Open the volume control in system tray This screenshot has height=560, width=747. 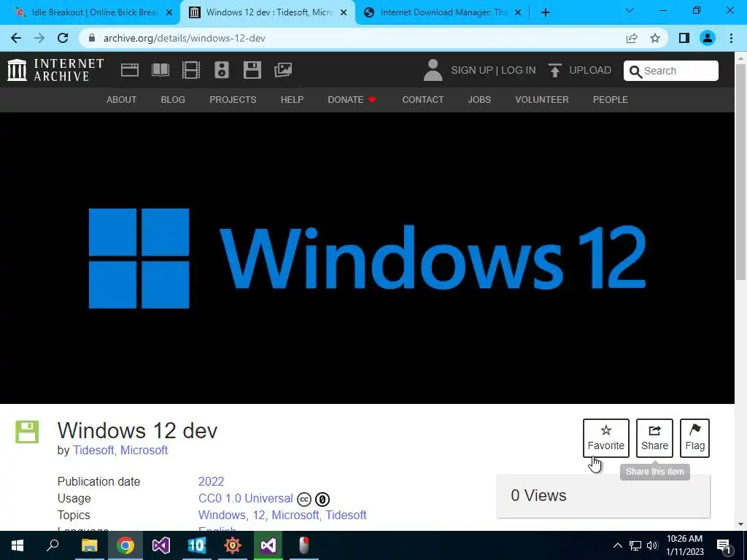click(652, 545)
